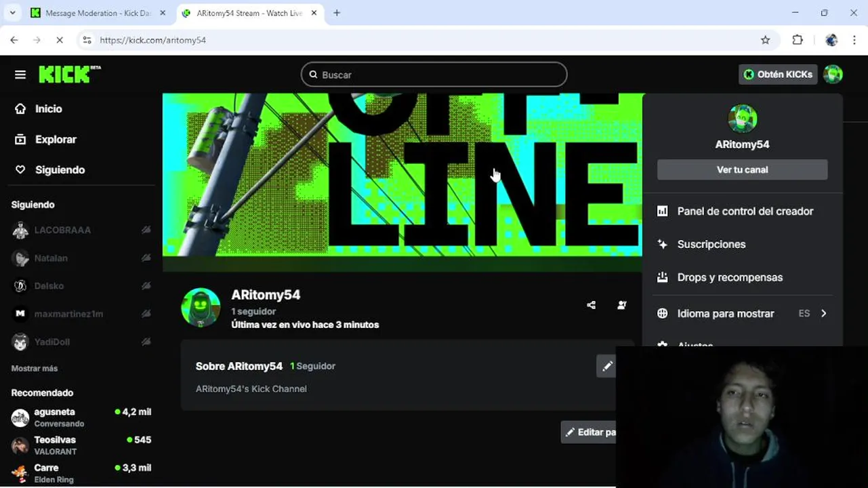The width and height of the screenshot is (868, 488).
Task: Open new browser tab
Action: click(x=337, y=13)
